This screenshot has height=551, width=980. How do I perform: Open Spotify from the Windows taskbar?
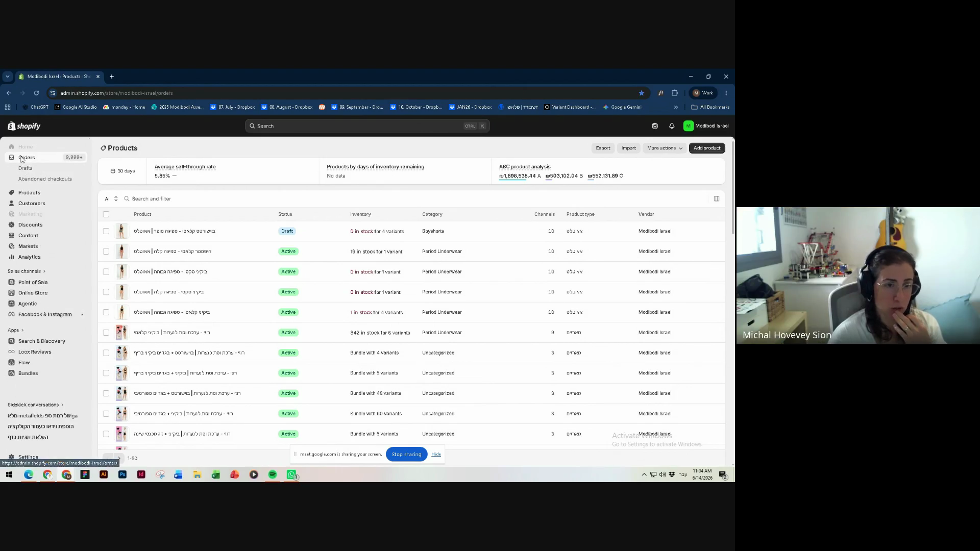pos(273,475)
